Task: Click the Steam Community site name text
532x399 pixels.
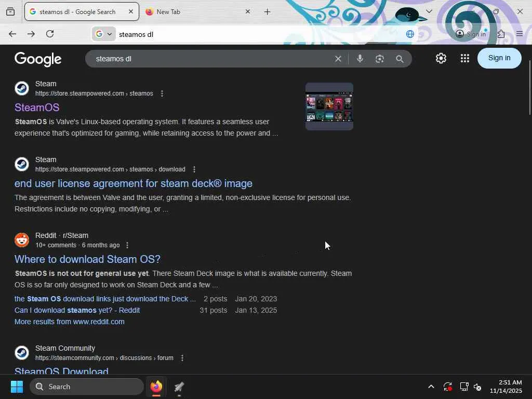Action: coord(65,348)
